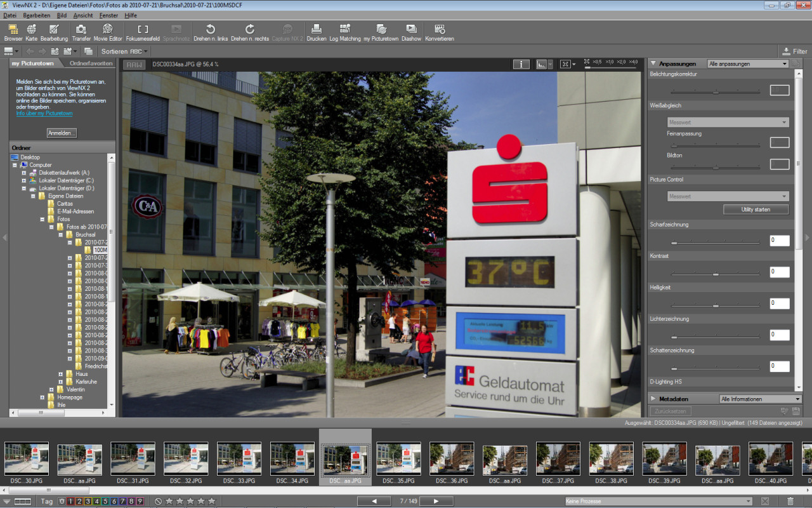Start the Diashow slideshow

(411, 32)
